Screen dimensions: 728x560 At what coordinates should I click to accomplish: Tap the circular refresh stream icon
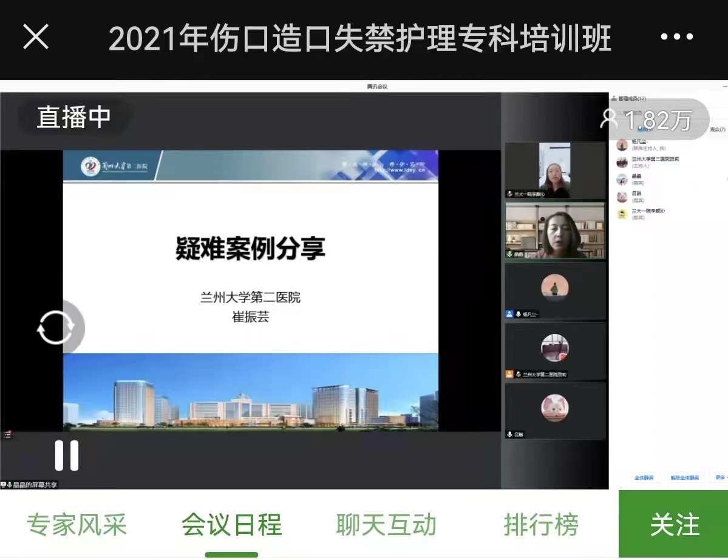tap(56, 327)
